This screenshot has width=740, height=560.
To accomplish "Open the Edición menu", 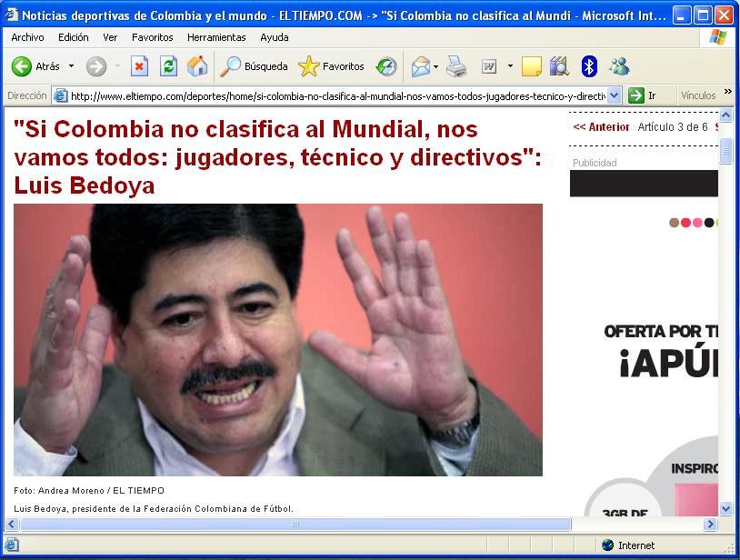I will point(73,37).
